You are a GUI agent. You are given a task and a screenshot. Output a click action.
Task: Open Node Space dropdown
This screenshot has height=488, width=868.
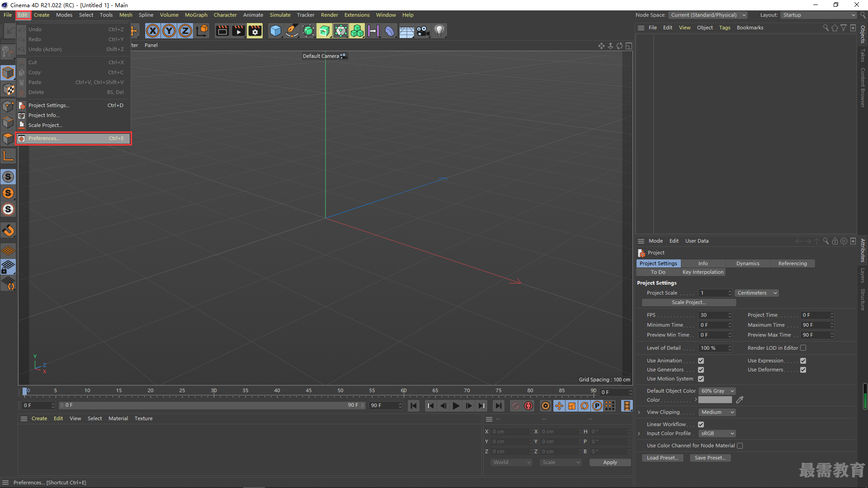click(708, 15)
